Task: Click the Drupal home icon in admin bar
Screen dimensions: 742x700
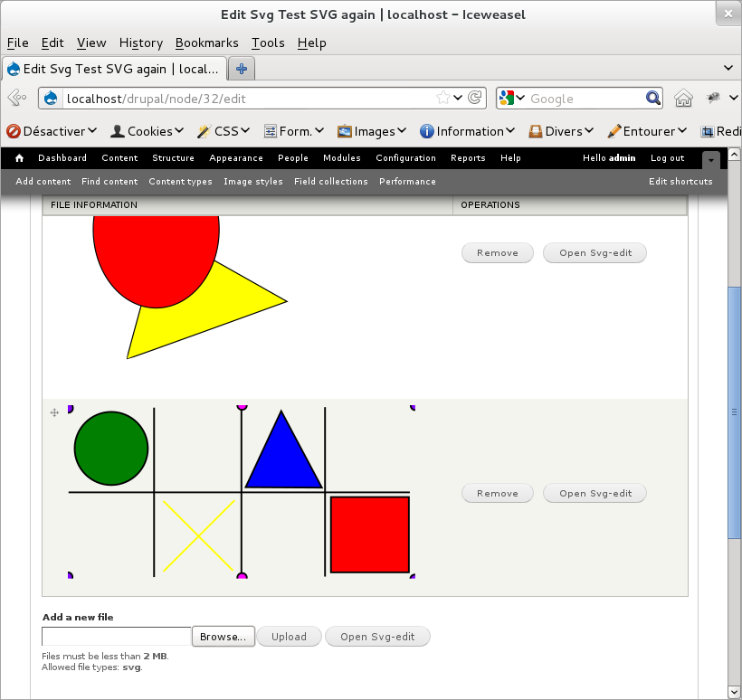Action: click(19, 158)
